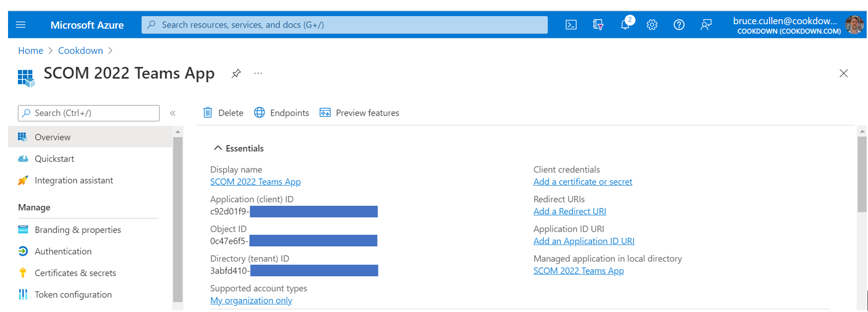Open the more options ellipsis beside title
Viewport: 868px width, 312px height.
pos(258,73)
